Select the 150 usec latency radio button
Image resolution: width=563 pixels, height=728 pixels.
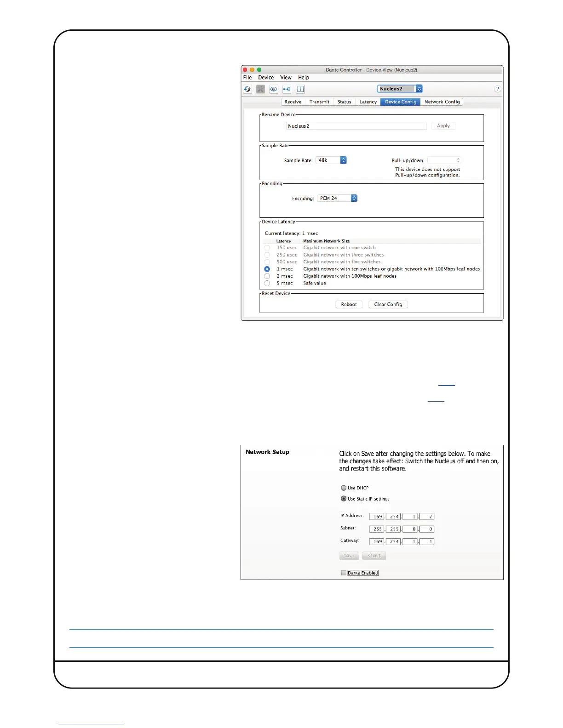[267, 248]
